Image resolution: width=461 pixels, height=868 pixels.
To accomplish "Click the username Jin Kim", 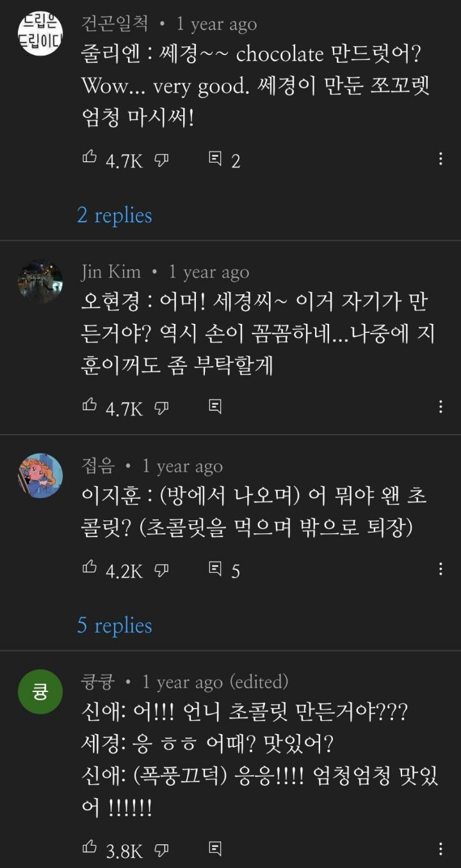I will click(111, 271).
